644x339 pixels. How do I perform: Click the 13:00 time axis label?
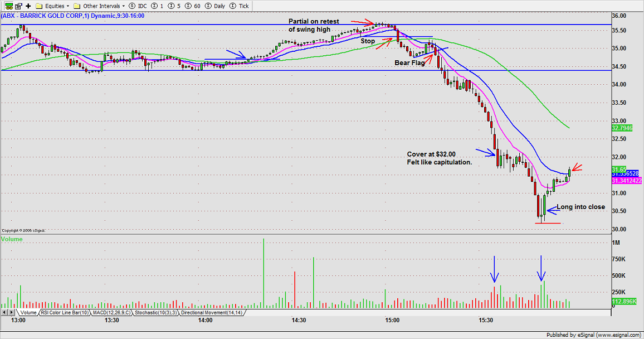18,320
